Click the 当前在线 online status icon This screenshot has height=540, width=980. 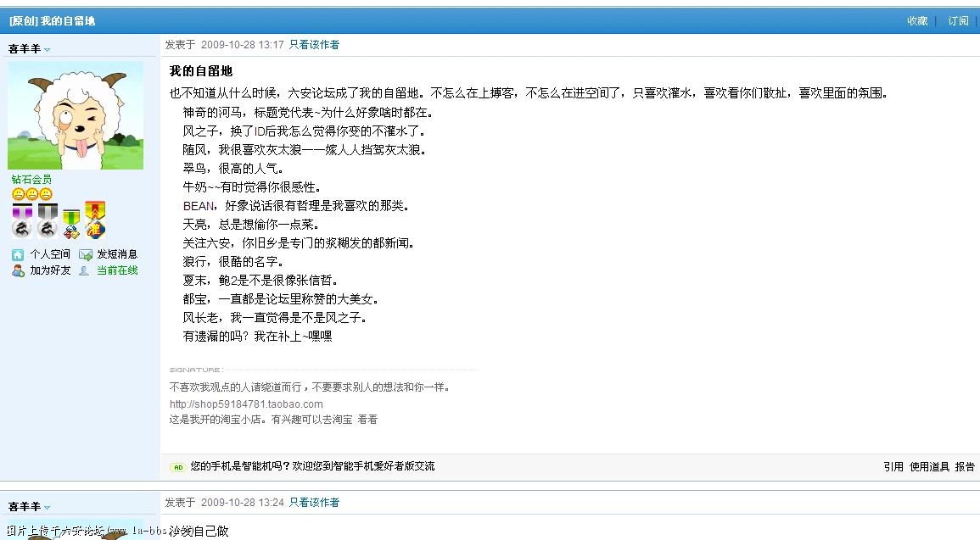coord(85,269)
